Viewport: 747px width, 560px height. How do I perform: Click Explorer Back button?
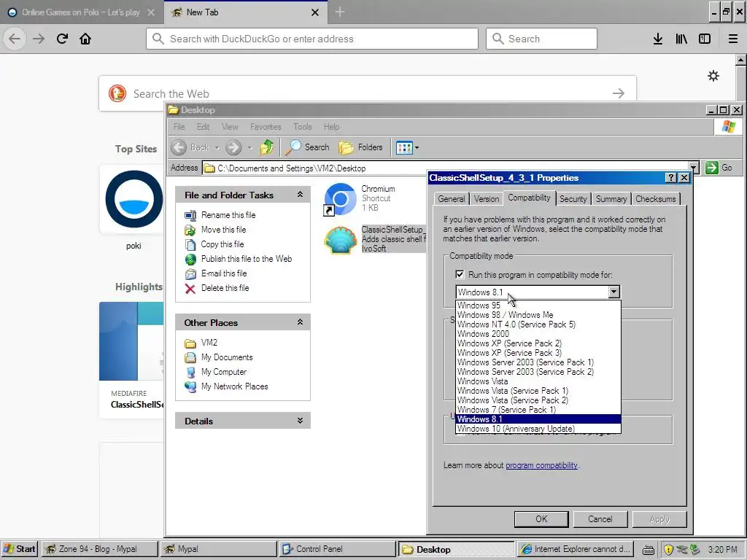[x=190, y=147]
